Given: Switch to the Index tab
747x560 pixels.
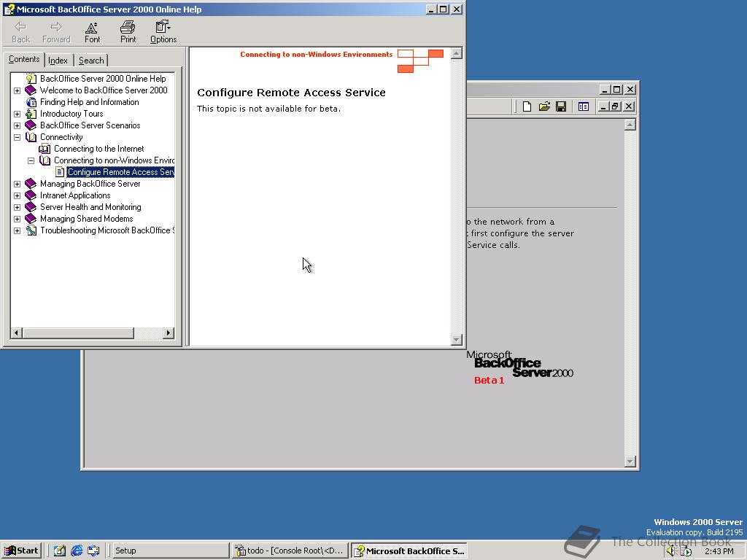Looking at the screenshot, I should coord(58,61).
